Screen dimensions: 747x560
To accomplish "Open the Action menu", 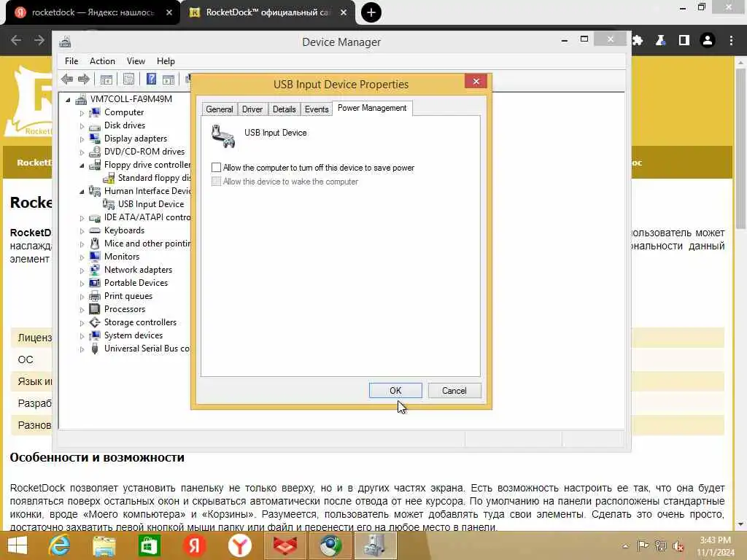I will point(102,61).
